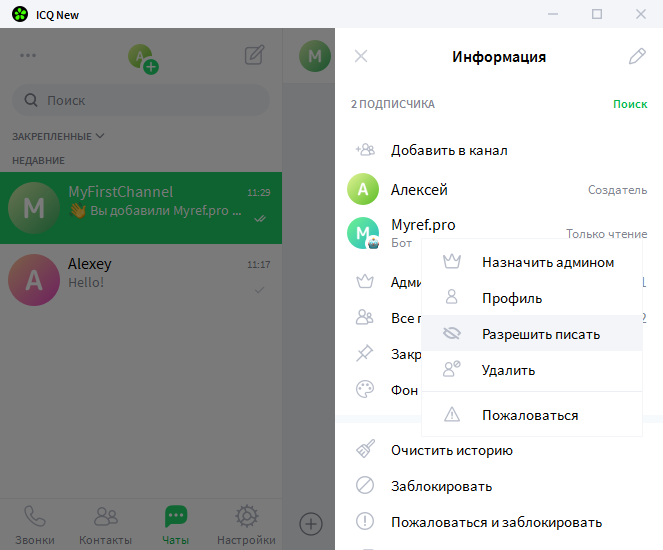663x550 pixels.
Task: Switch to the Чаты tab
Action: [x=175, y=525]
